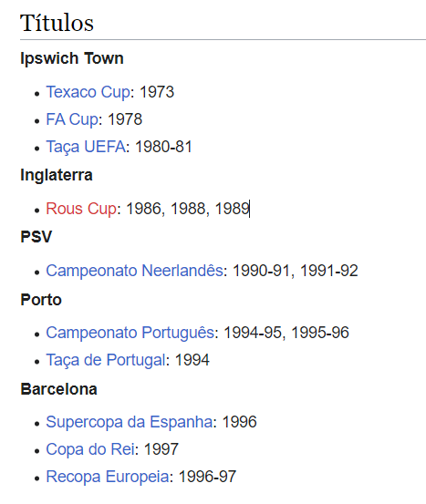
Task: Click the 1980-81 season text
Action: (x=163, y=147)
